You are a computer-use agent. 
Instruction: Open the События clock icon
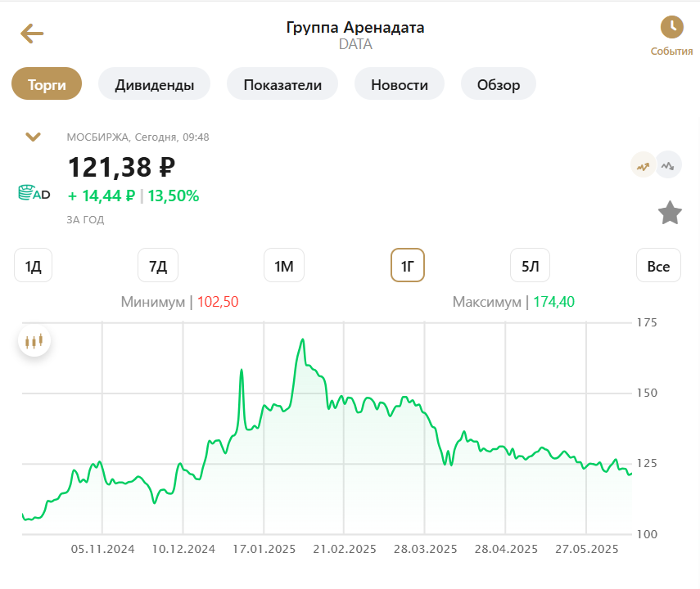[672, 27]
